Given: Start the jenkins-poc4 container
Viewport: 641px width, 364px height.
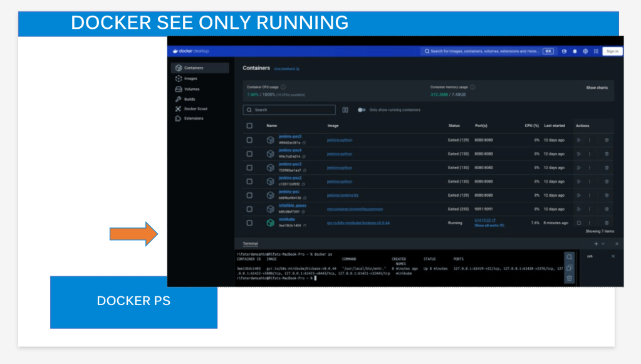Looking at the screenshot, I should pyautogui.click(x=579, y=154).
